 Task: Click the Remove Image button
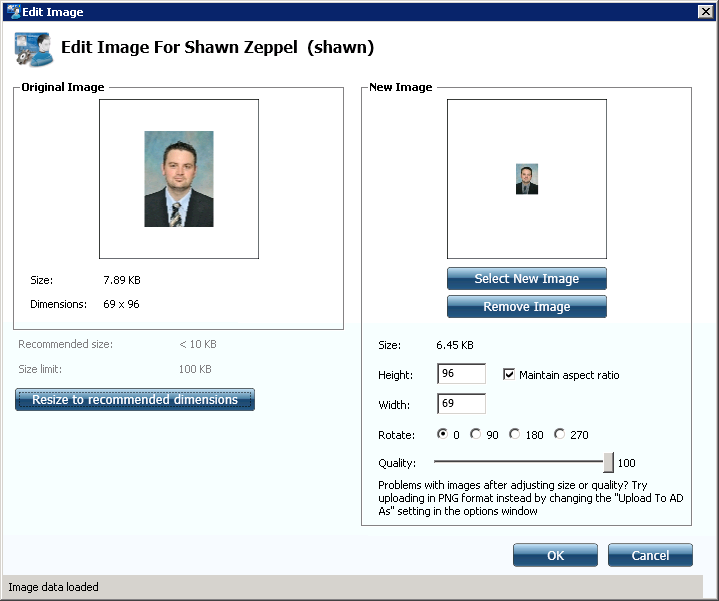click(x=527, y=306)
